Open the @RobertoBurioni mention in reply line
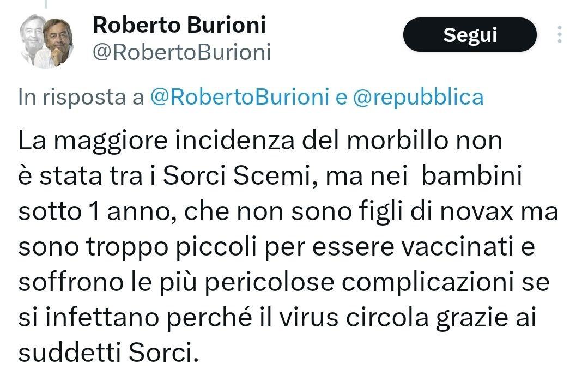This screenshot has width=588, height=382. [239, 97]
